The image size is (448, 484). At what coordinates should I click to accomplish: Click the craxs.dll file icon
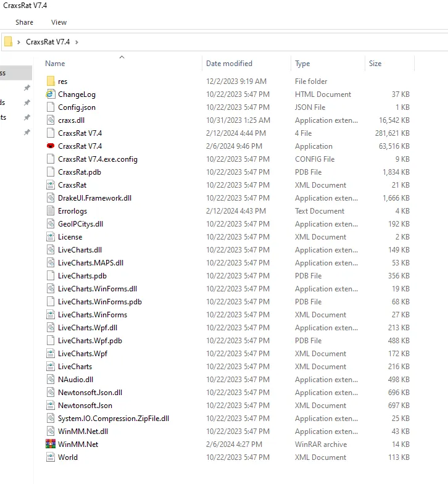click(x=51, y=120)
